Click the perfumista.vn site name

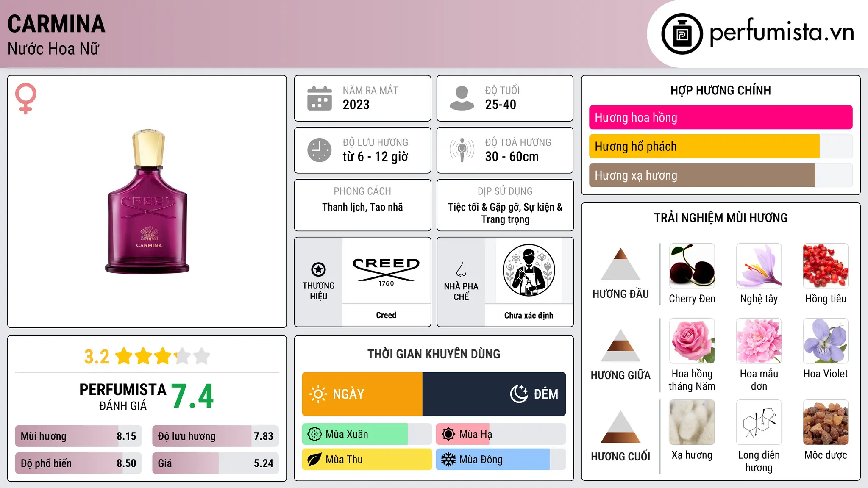782,32
